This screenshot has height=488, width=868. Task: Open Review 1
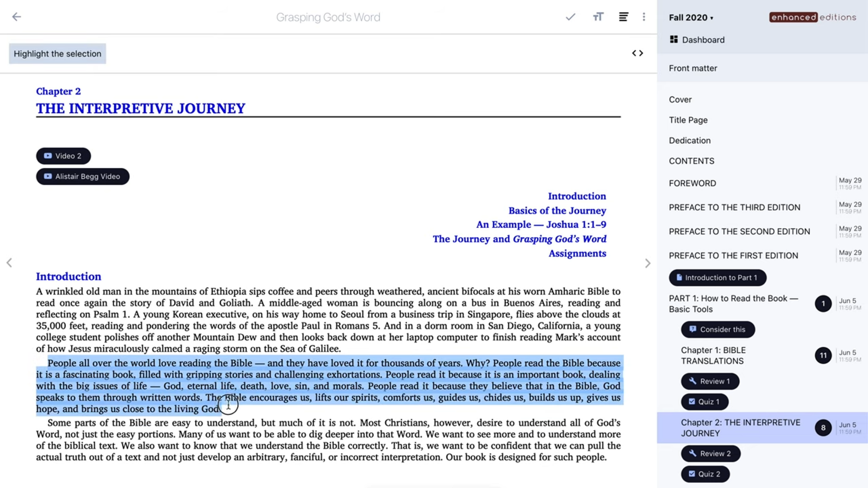pyautogui.click(x=710, y=381)
